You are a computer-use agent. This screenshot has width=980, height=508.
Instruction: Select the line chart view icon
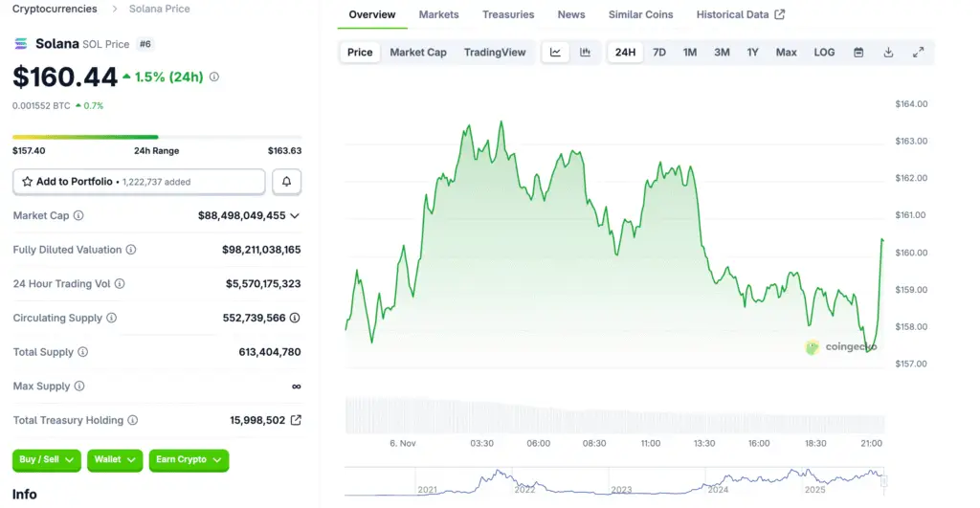pyautogui.click(x=555, y=52)
